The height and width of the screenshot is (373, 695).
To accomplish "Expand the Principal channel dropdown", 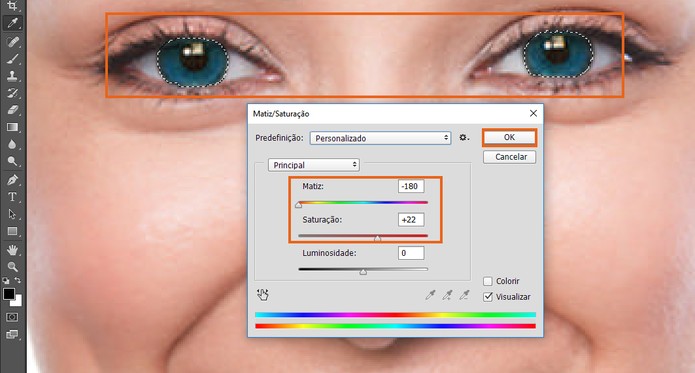I will coord(314,165).
